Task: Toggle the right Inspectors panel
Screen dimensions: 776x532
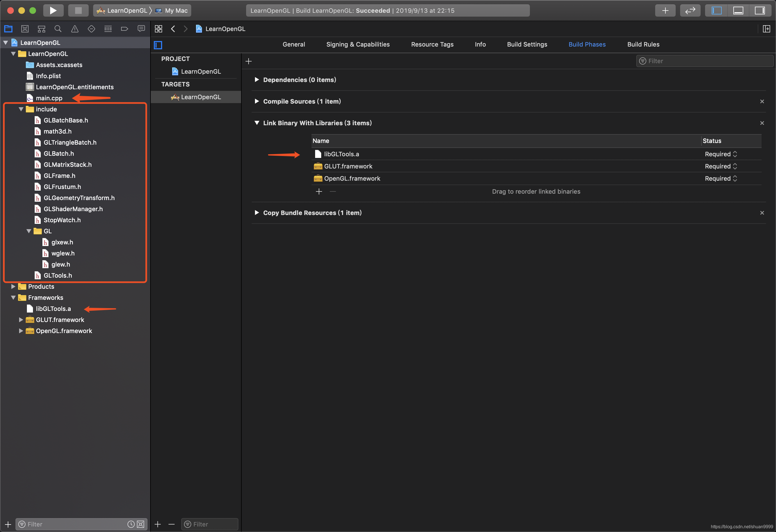Action: (760, 10)
